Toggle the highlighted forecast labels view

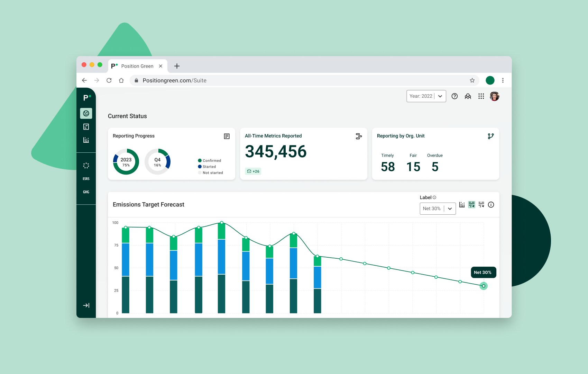coord(471,205)
